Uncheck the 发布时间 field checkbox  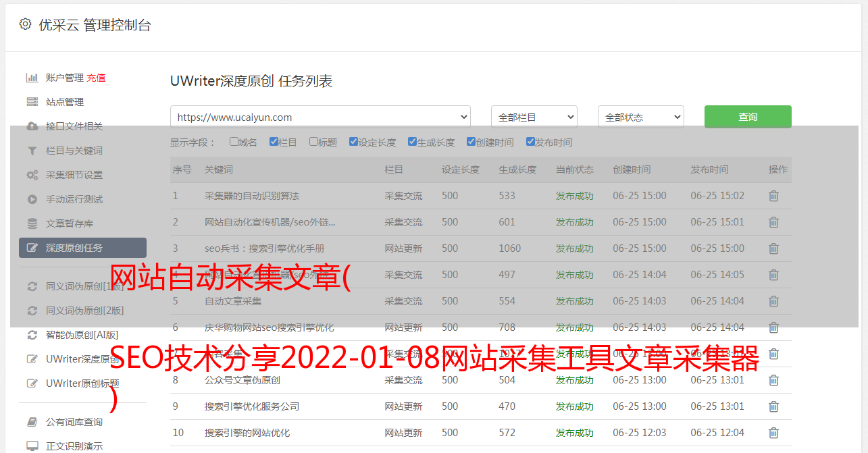click(x=530, y=142)
